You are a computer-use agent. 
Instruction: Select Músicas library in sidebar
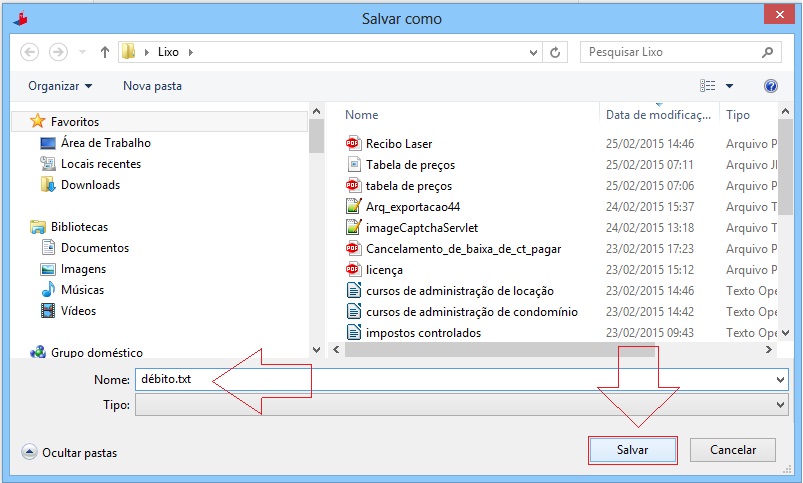(84, 290)
